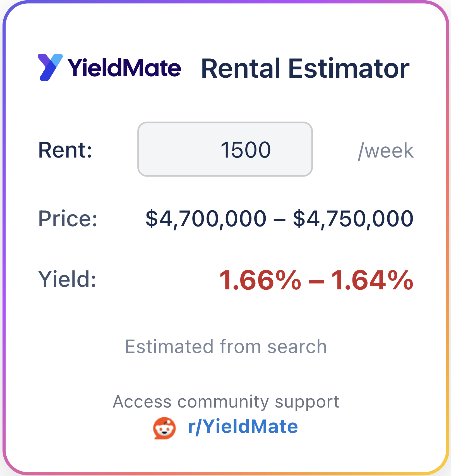Click the logo left of Rental Estimator
This screenshot has width=451, height=476.
pos(50,68)
